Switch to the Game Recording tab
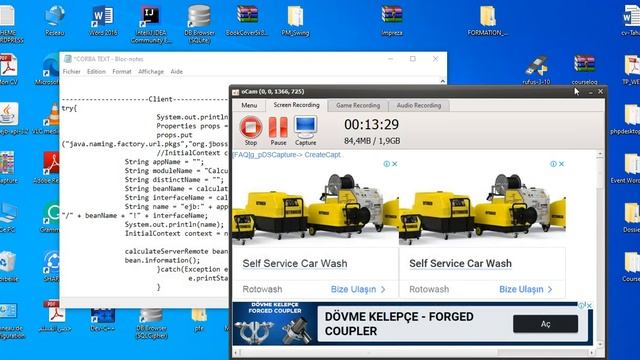The image size is (640, 360). coord(358,105)
